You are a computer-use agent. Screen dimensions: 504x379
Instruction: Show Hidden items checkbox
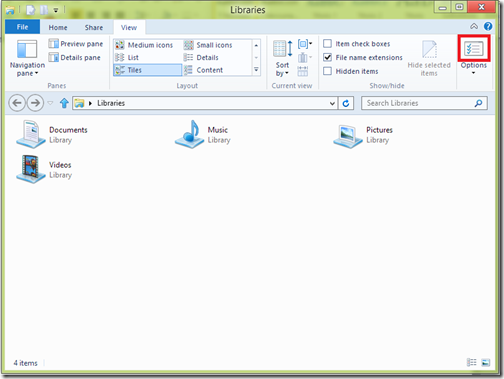(x=328, y=71)
